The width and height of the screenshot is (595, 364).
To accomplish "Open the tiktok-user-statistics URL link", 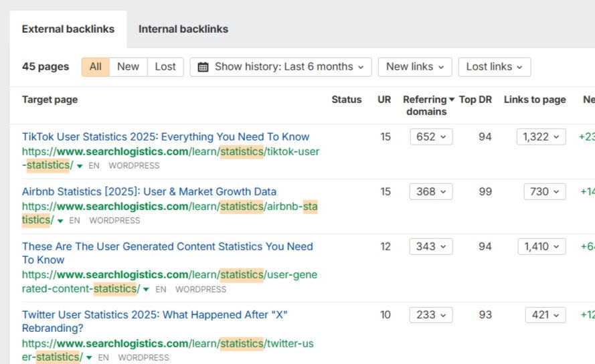I will pyautogui.click(x=171, y=159).
